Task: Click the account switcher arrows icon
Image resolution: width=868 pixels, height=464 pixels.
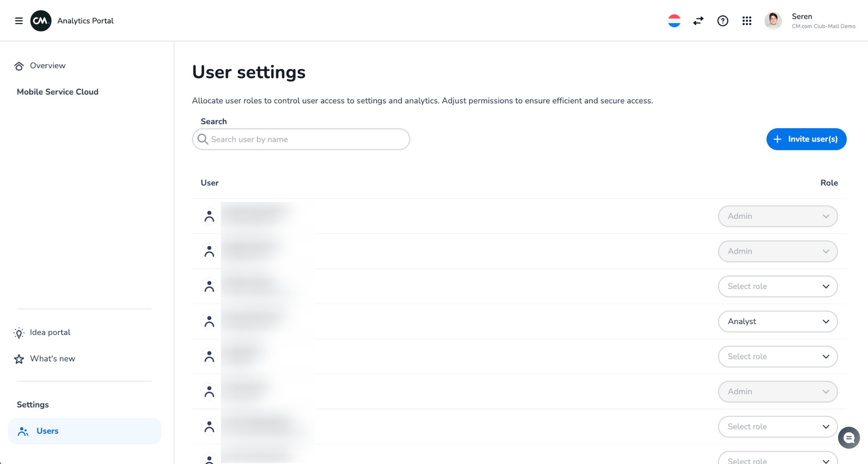Action: pyautogui.click(x=698, y=20)
